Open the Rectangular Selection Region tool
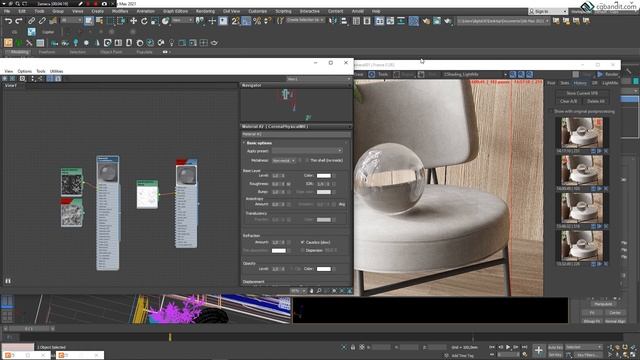Viewport: 640px width, 360px height. 111,20
